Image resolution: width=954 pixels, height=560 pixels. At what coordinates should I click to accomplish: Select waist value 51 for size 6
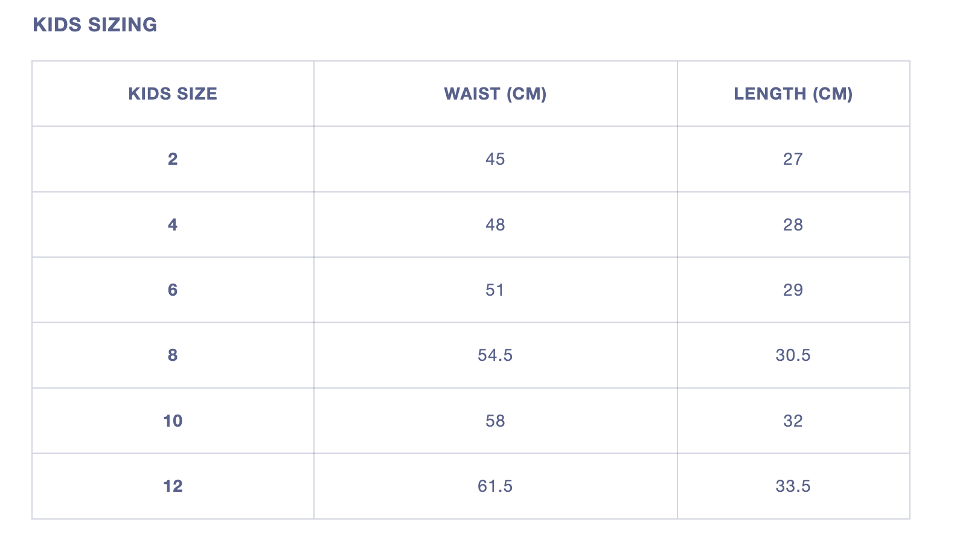495,290
